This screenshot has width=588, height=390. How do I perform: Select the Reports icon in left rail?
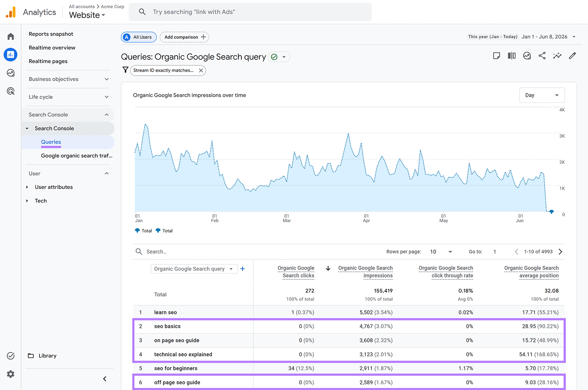[x=11, y=55]
